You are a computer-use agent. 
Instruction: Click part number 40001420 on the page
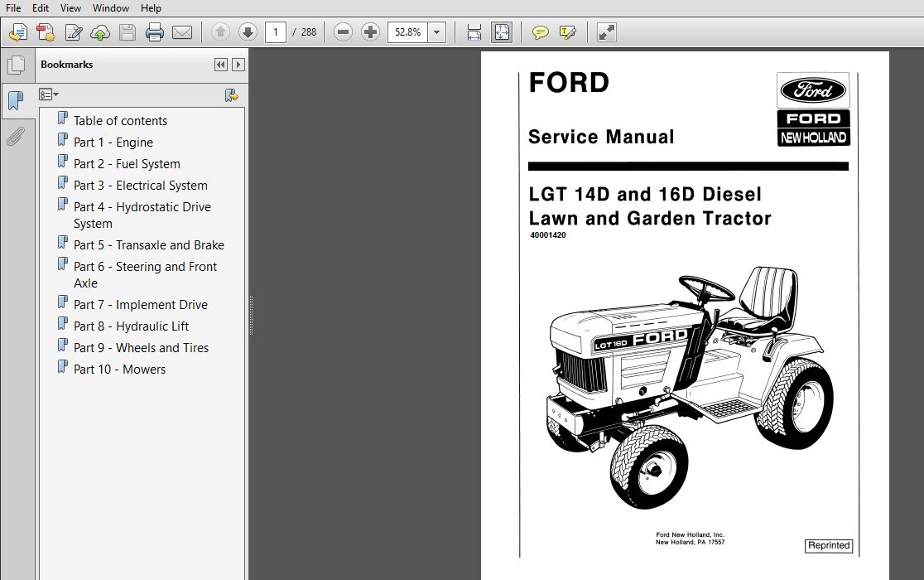[548, 235]
